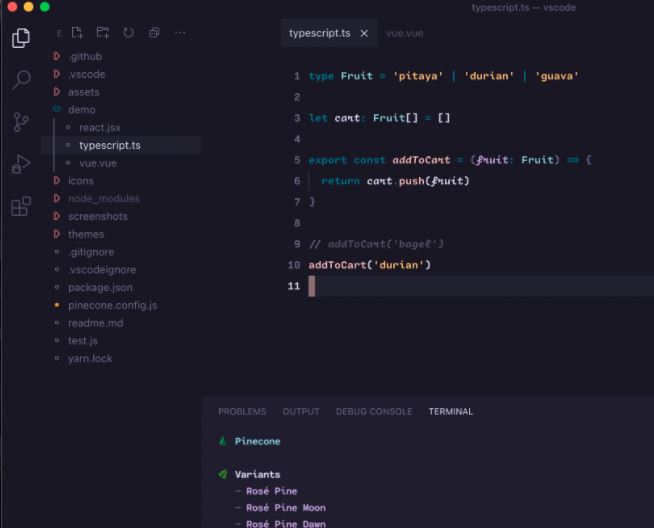The height and width of the screenshot is (528, 654).
Task: Click 'Rosé Pine Moon' in the terminal
Action: pos(286,508)
